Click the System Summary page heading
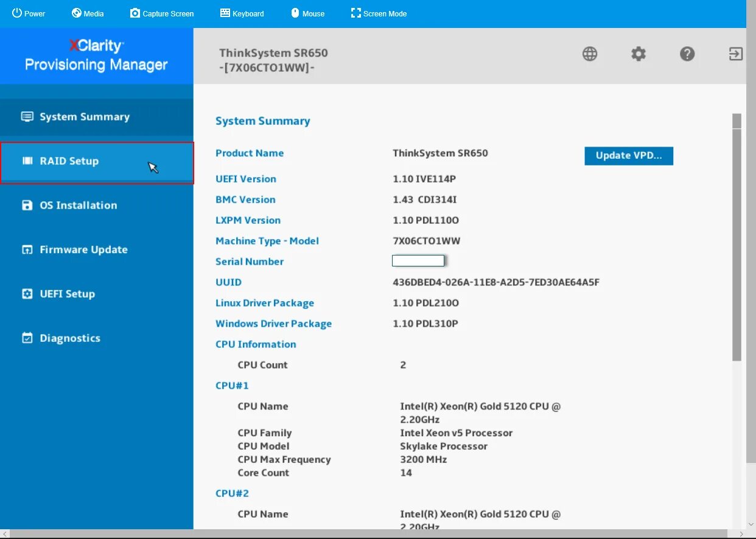Viewport: 756px width, 539px height. point(263,121)
